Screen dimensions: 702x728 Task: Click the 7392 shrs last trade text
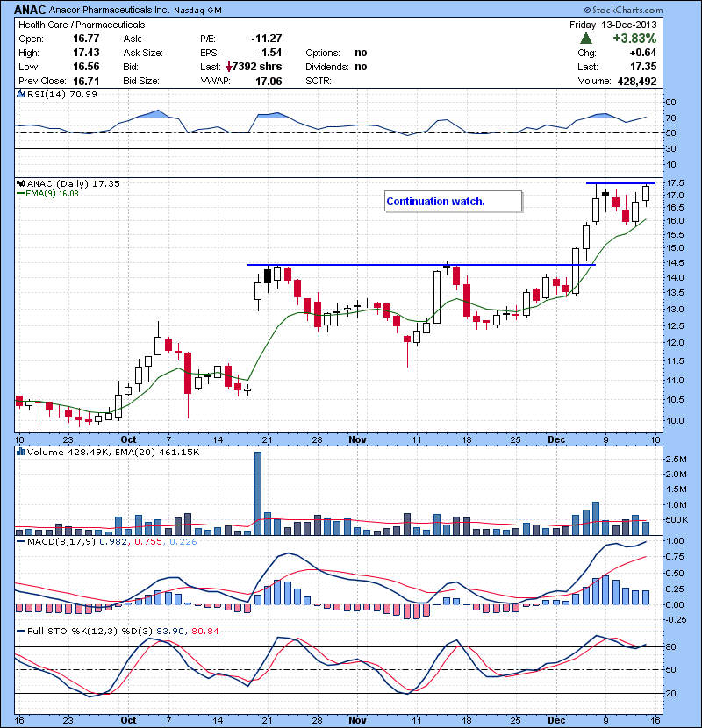pyautogui.click(x=257, y=67)
